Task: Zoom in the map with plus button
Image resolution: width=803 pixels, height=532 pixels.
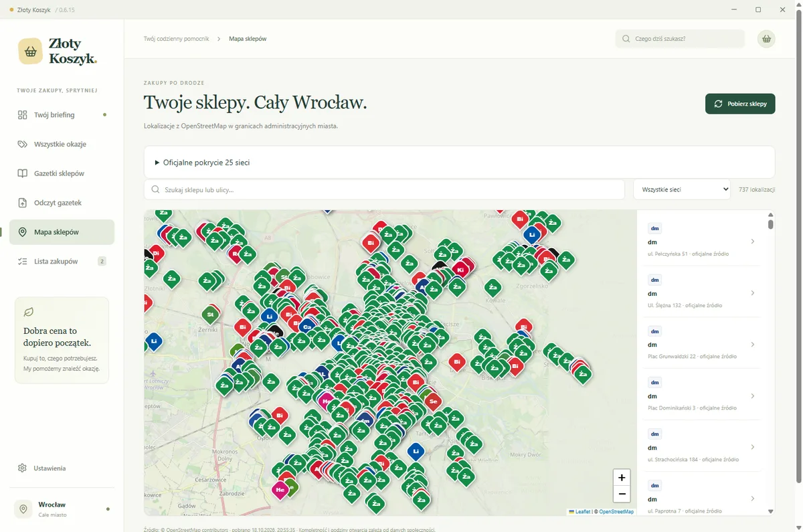Action: [x=622, y=477]
